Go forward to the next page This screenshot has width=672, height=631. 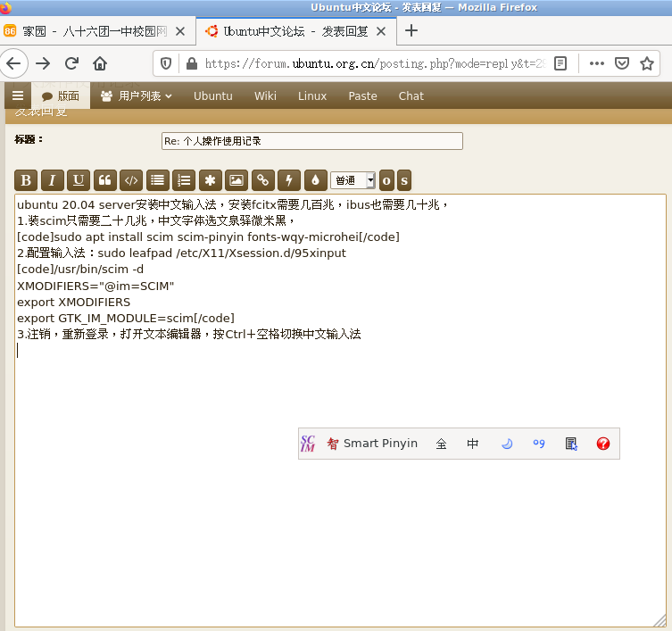point(43,64)
